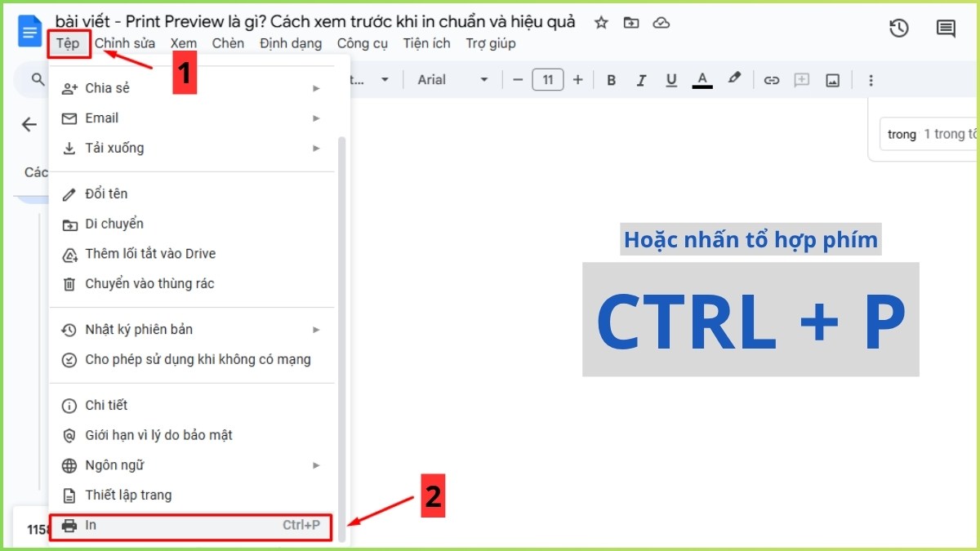Open the search icon top left
980x551 pixels.
click(38, 79)
